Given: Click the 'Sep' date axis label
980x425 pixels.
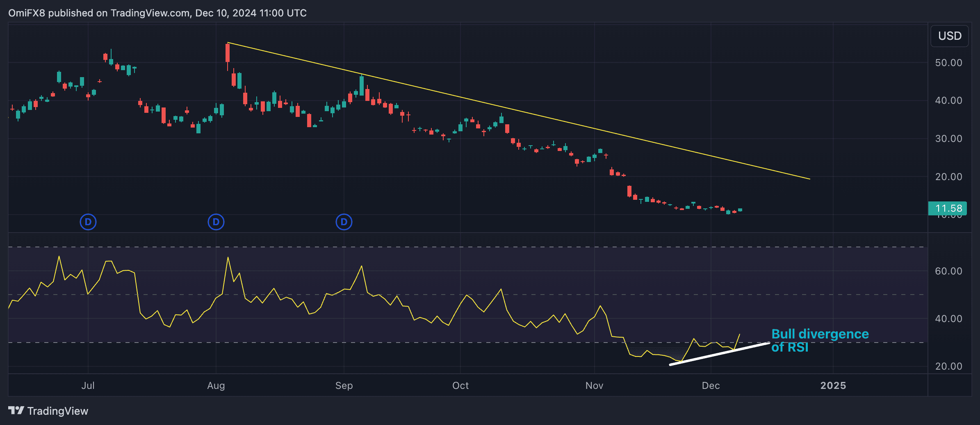Looking at the screenshot, I should 344,386.
